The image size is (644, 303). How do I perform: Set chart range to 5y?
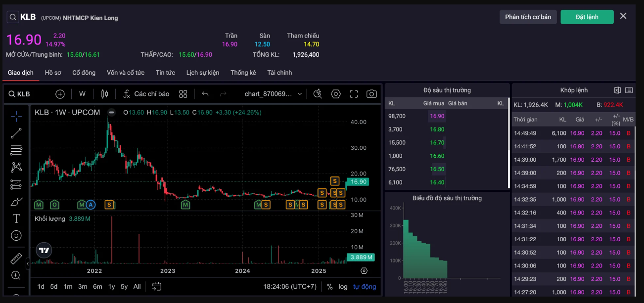tap(124, 287)
